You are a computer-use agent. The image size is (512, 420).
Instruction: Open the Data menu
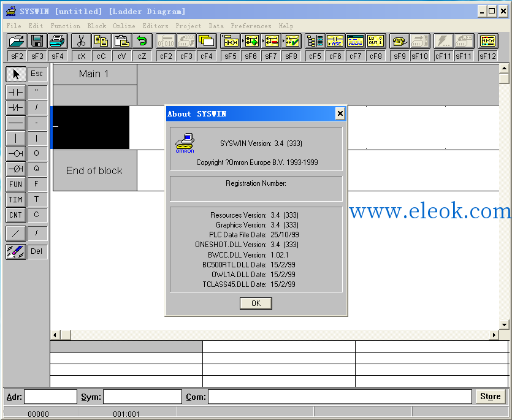point(216,26)
